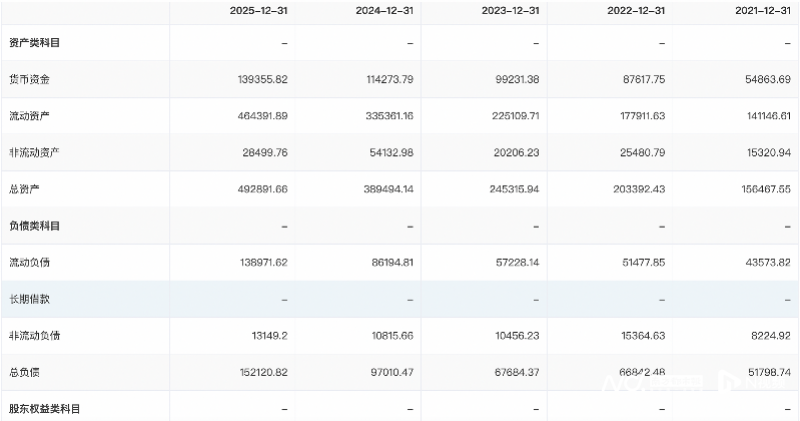Click the 2025-12-31 column header
This screenshot has width=800, height=421.
[259, 10]
